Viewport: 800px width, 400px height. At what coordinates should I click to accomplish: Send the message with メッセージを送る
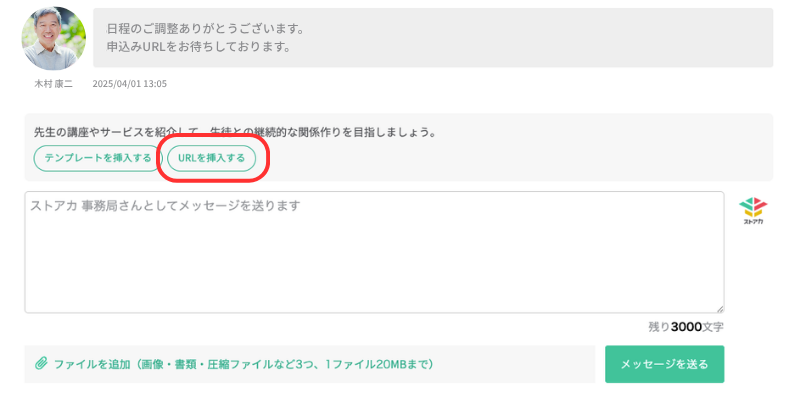[664, 364]
